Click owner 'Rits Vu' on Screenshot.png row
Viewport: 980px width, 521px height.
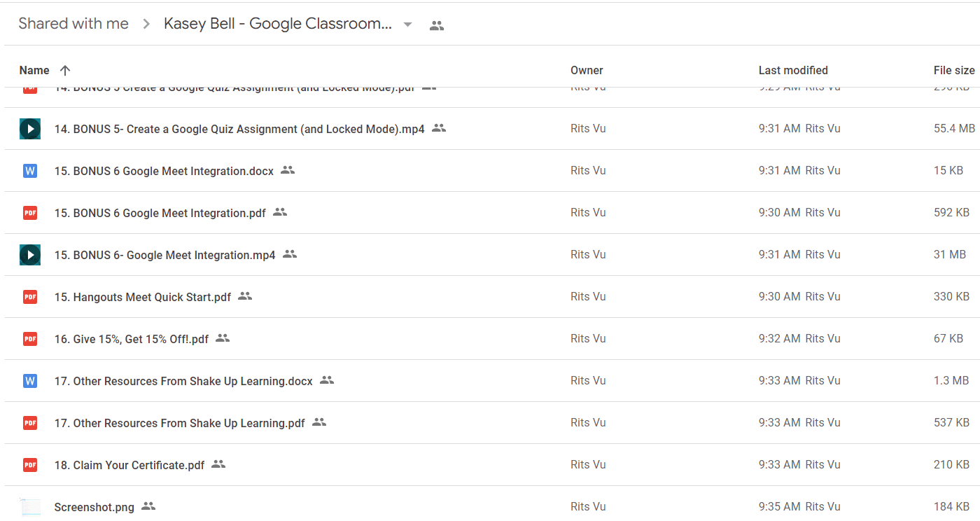tap(588, 507)
